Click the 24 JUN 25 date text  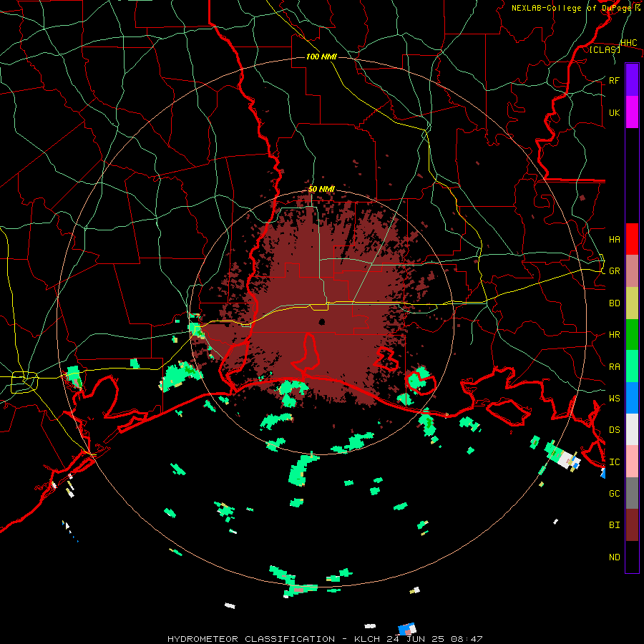click(416, 639)
